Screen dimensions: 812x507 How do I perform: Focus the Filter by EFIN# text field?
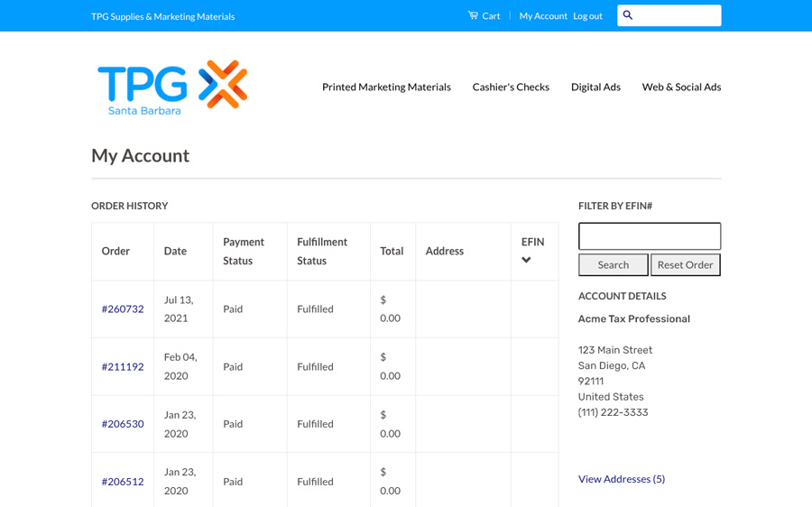[650, 236]
